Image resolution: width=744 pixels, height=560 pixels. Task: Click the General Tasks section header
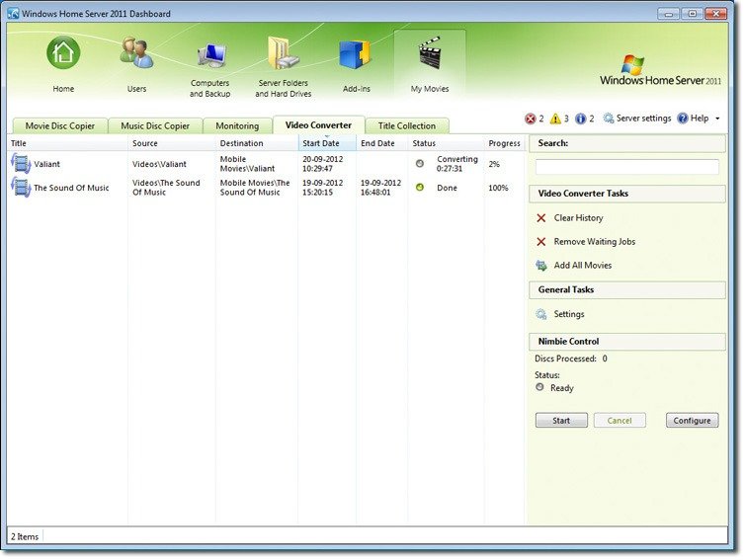pos(627,289)
